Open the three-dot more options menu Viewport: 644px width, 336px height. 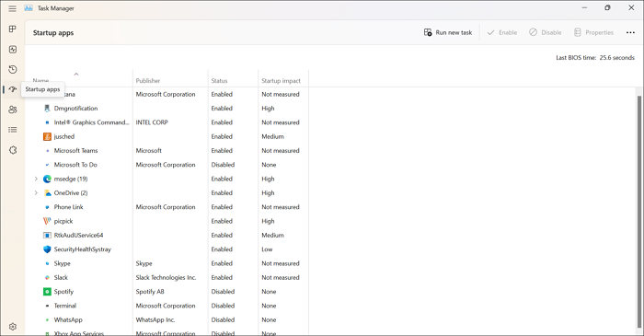pyautogui.click(x=630, y=32)
